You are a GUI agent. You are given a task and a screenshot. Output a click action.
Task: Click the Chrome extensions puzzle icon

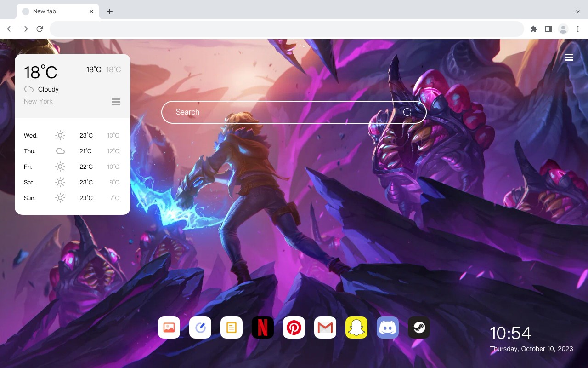point(533,29)
